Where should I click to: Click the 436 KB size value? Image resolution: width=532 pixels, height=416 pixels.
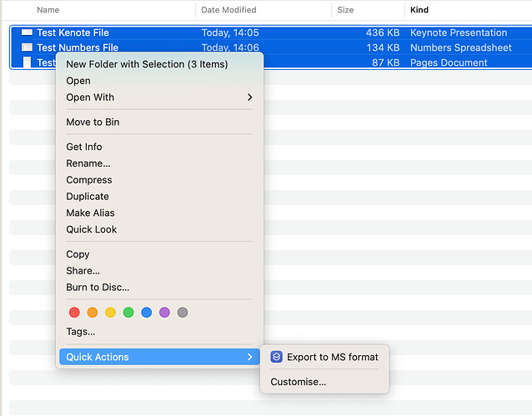click(x=383, y=33)
